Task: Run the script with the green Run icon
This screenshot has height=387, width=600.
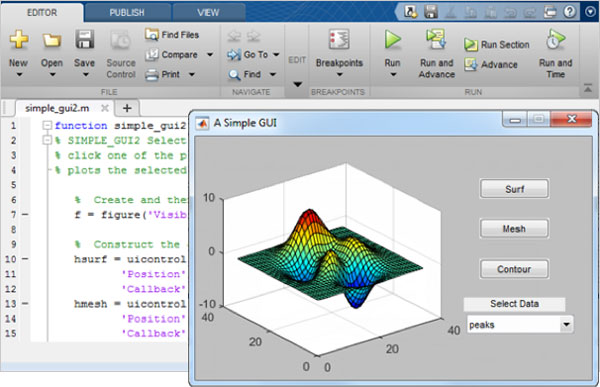Action: (x=393, y=39)
